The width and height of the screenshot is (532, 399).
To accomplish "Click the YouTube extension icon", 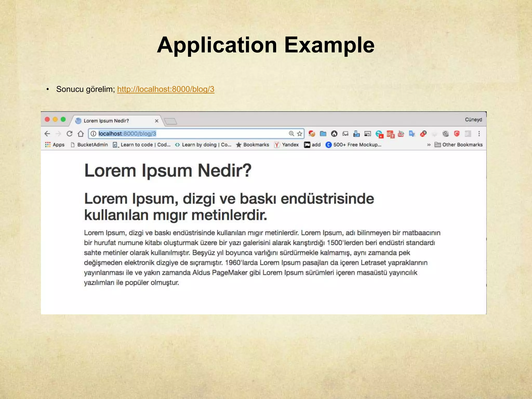I will 401,134.
